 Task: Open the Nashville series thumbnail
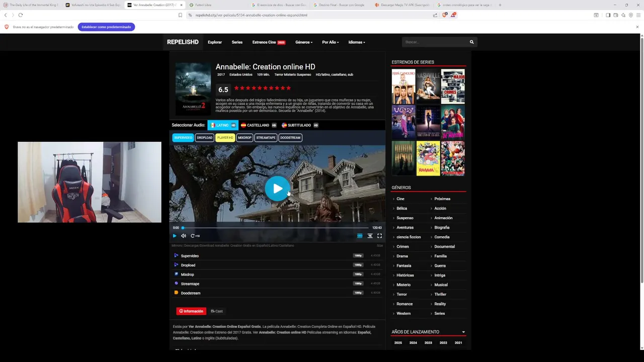tap(428, 86)
